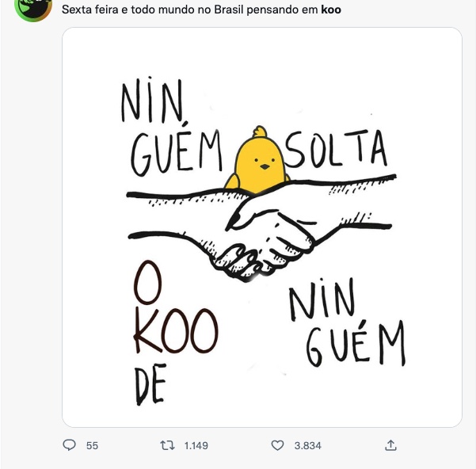Click the like count 3.834

[307, 446]
